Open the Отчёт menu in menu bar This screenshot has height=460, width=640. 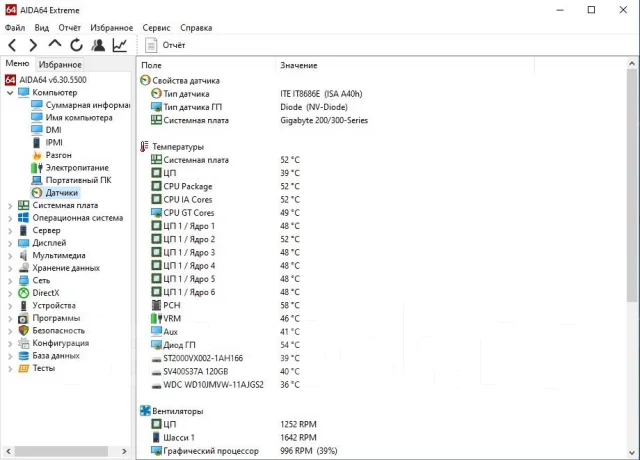click(x=69, y=28)
